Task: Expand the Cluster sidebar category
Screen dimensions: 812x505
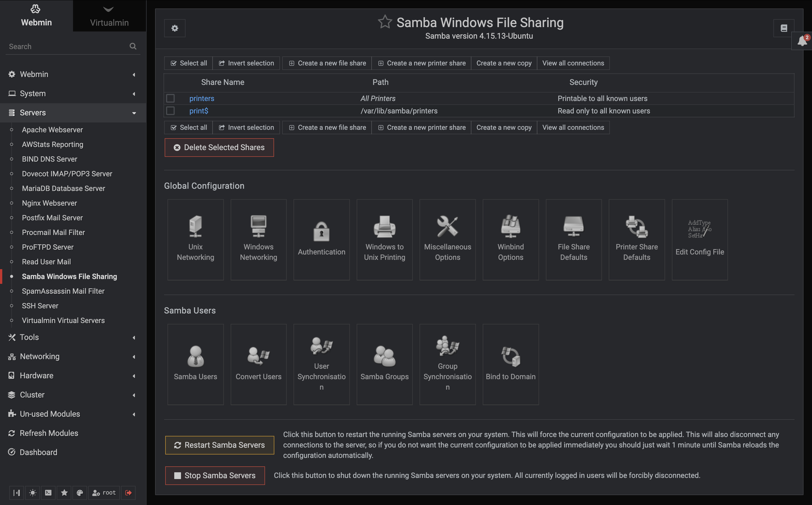Action: pyautogui.click(x=73, y=395)
